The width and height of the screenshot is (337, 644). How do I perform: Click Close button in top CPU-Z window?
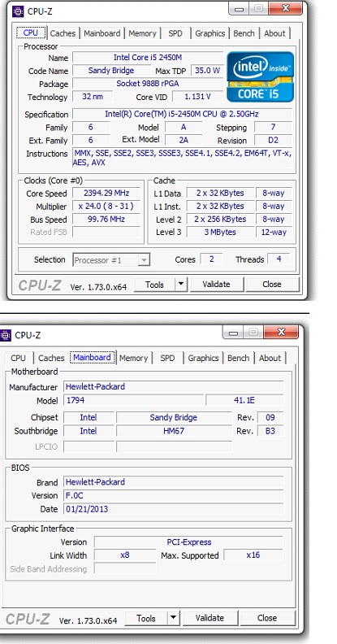[x=272, y=285]
